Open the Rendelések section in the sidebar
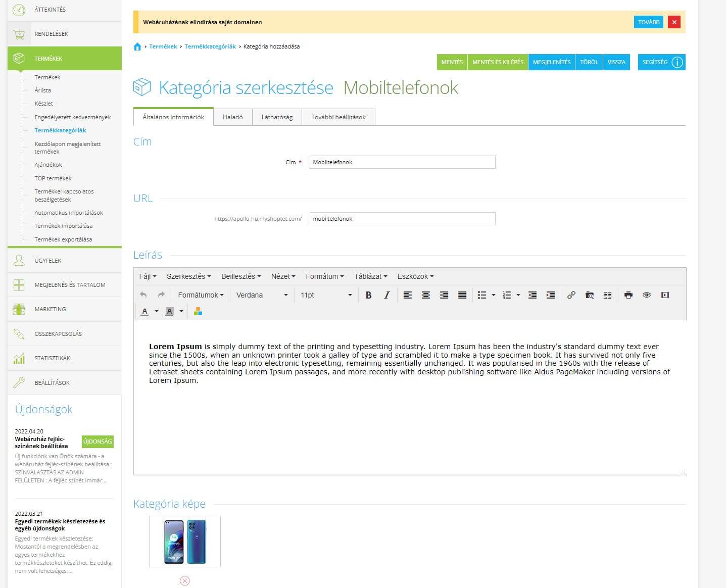 tap(65, 34)
